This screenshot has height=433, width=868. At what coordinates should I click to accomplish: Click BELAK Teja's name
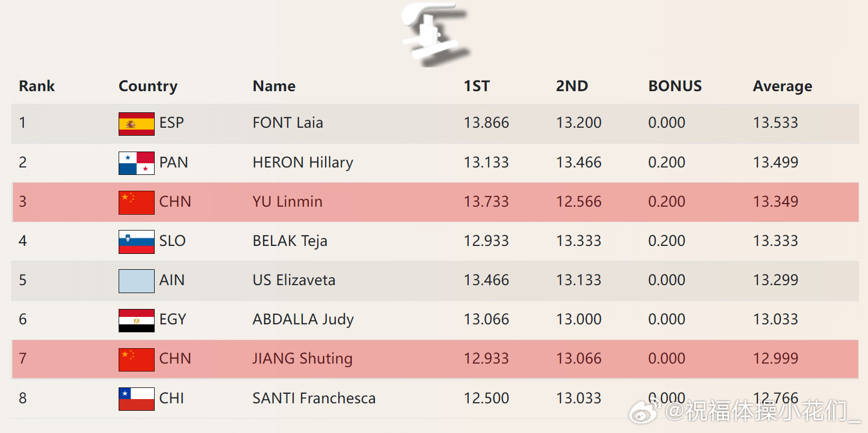tap(290, 241)
